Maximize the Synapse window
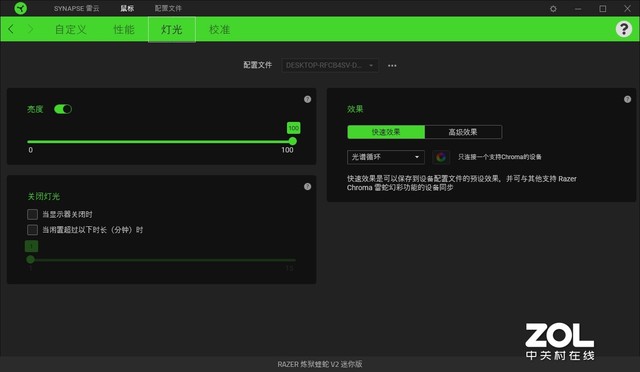The width and height of the screenshot is (640, 372). click(x=602, y=9)
